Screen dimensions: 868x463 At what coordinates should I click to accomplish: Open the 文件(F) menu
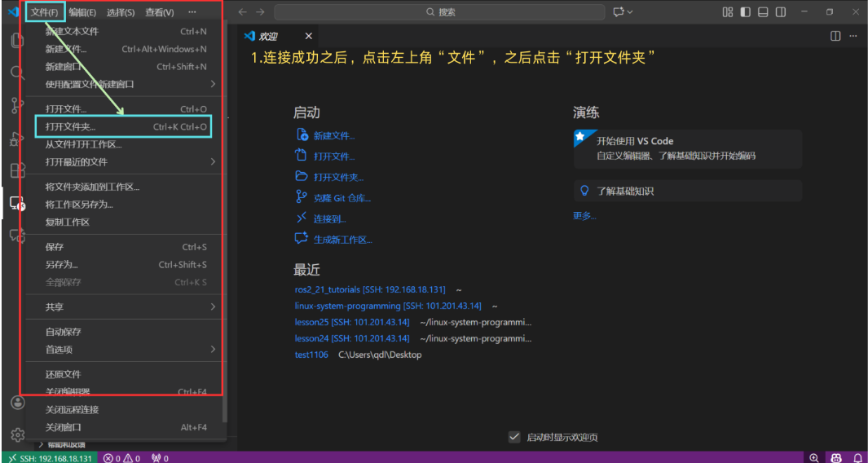(44, 11)
